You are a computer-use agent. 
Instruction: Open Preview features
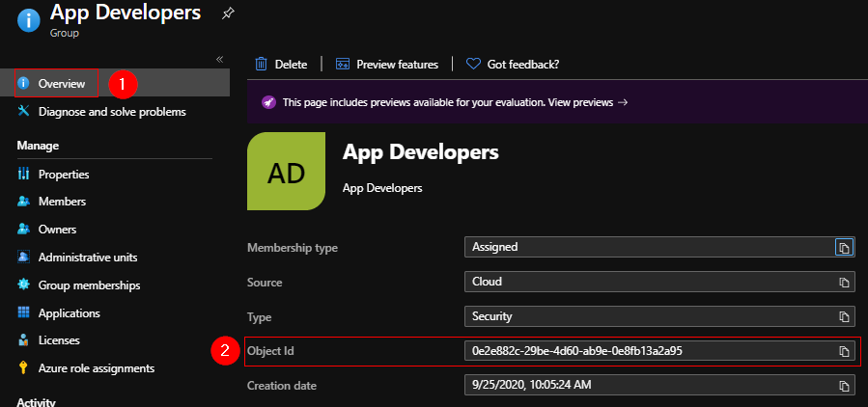click(x=397, y=65)
